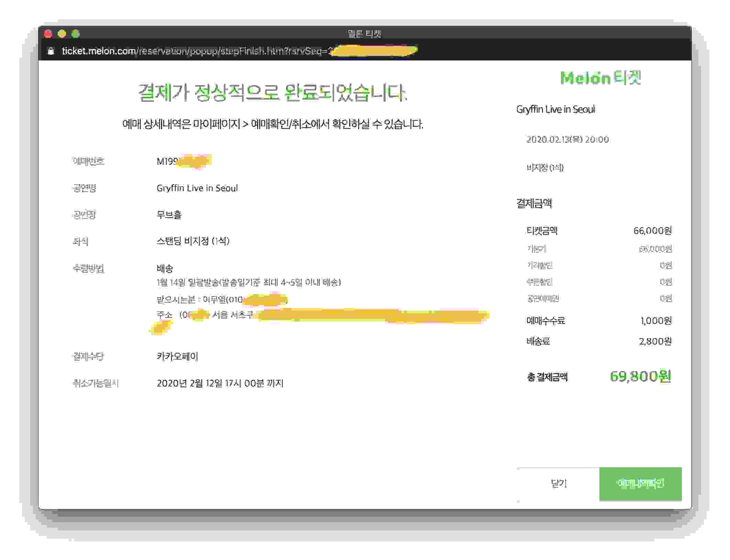Click the Gryffin Live in Seoul sidebar title
Image resolution: width=730 pixels, height=560 pixels.
[x=555, y=109]
